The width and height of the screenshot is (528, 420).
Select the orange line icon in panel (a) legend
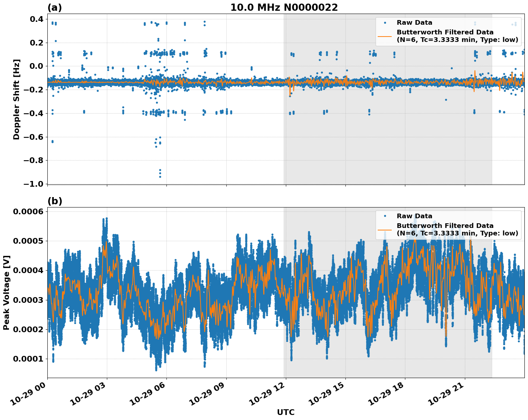coord(386,37)
